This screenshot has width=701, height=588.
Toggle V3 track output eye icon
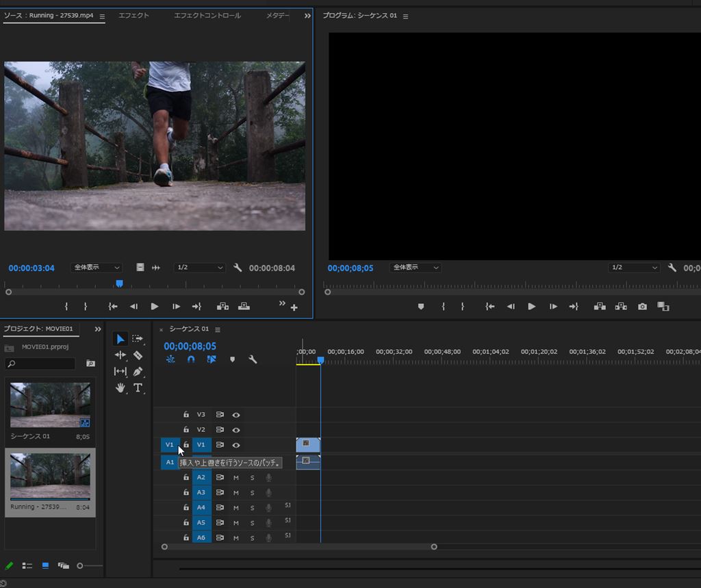[x=236, y=415]
